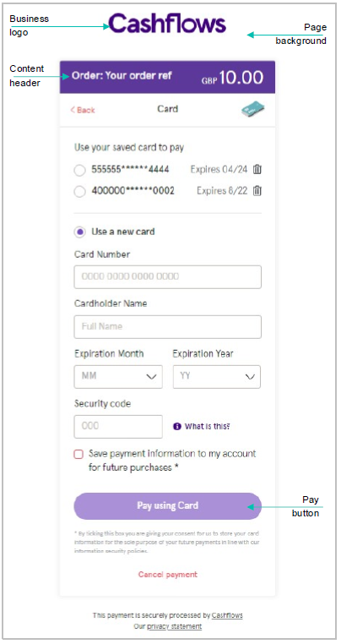Click into the Cardholder Name field
Image resolution: width=341 pixels, height=644 pixels.
(x=167, y=327)
